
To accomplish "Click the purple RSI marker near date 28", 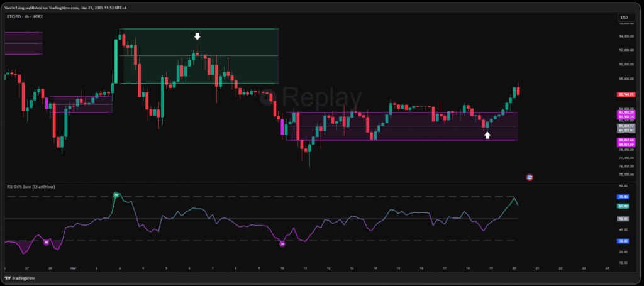I will coord(46,242).
